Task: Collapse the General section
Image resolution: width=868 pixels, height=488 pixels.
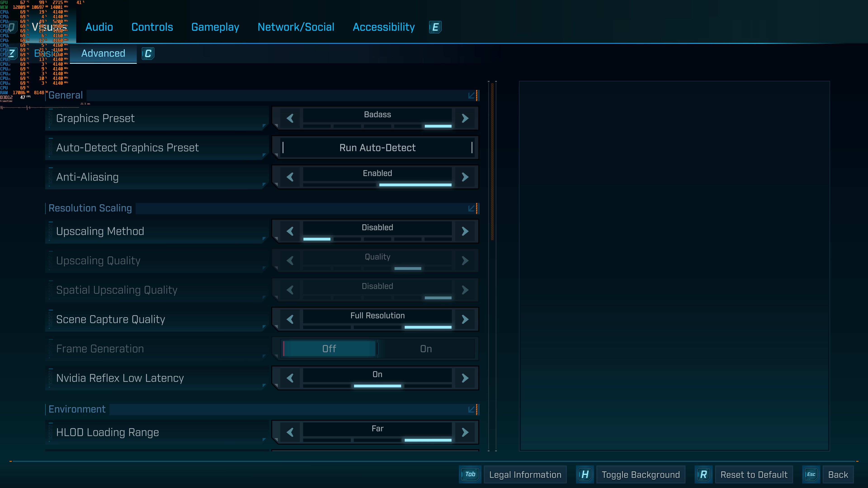Action: (x=471, y=96)
